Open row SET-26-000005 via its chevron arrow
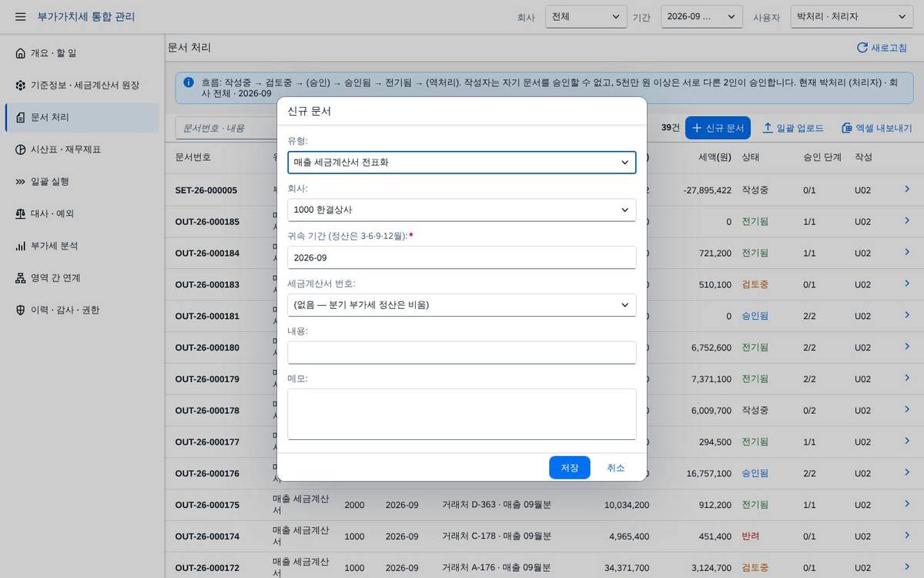924x578 pixels. coord(907,189)
